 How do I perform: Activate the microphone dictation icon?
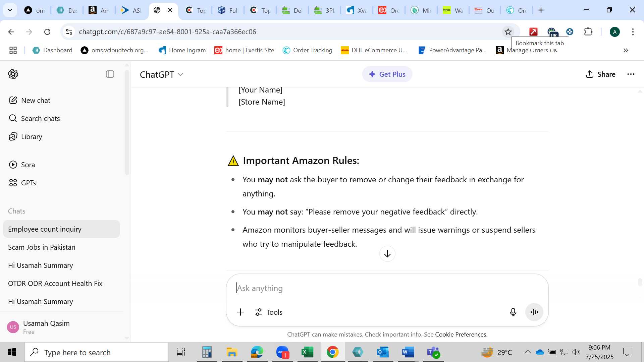513,312
